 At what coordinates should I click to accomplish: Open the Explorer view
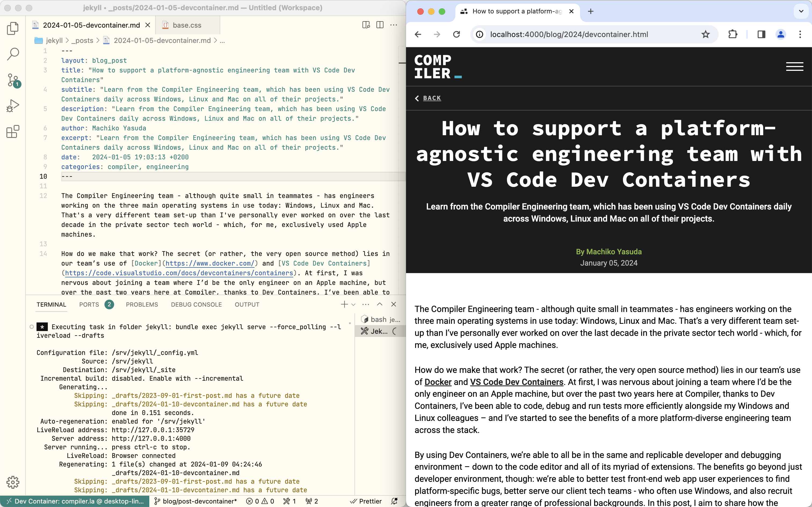(x=12, y=28)
